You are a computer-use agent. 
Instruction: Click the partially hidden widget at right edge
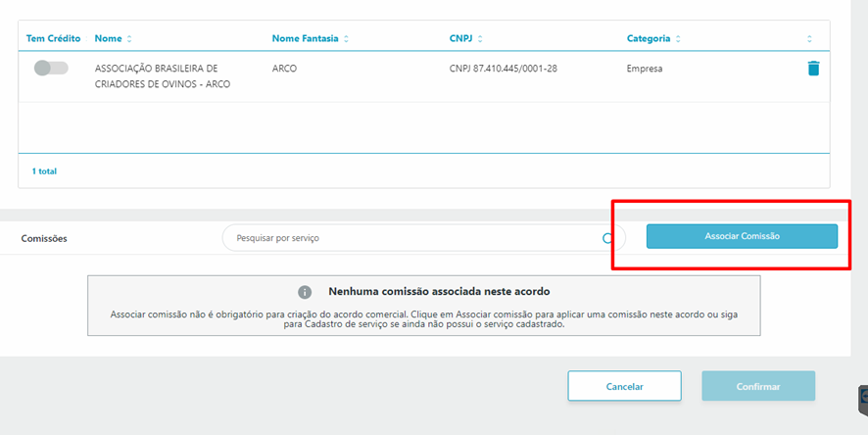[863, 400]
